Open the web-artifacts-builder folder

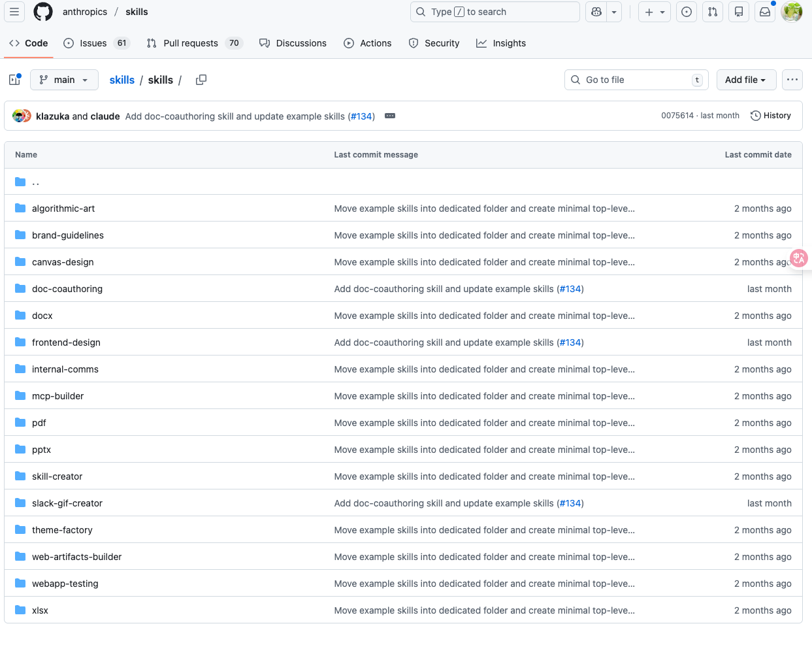tap(76, 557)
